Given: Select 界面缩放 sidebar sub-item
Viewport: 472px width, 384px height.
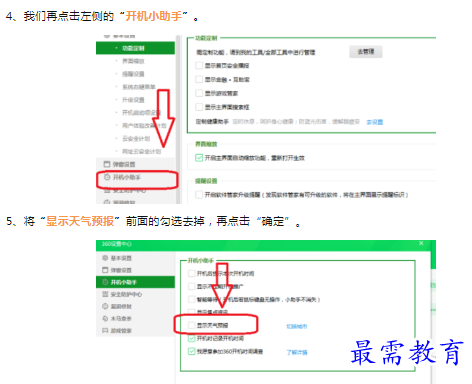Looking at the screenshot, I should (x=133, y=61).
